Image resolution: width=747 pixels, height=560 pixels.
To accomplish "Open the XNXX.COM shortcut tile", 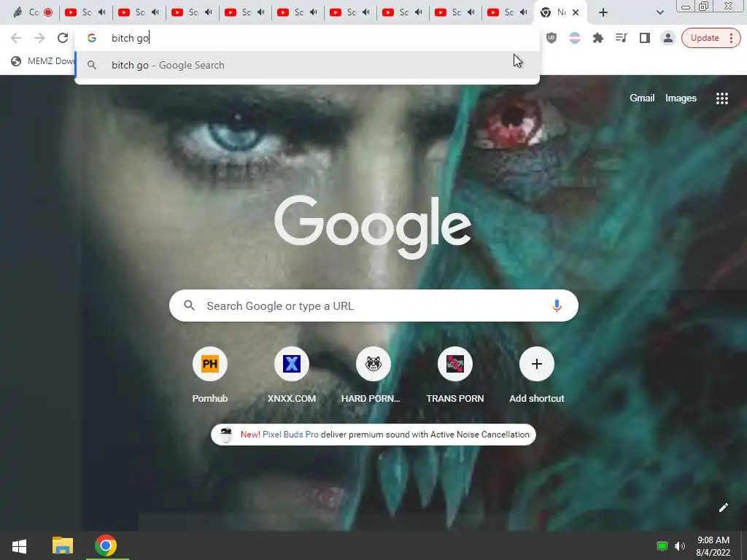I will (292, 364).
